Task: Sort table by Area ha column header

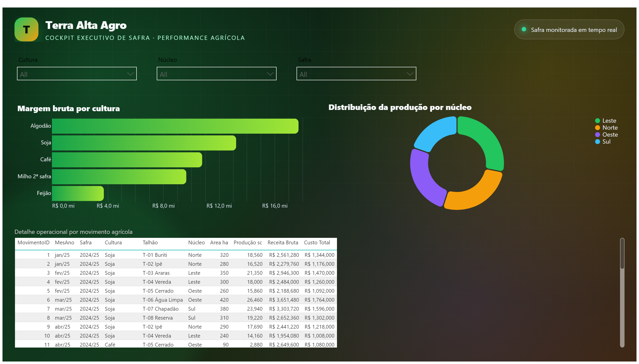Action: [x=219, y=243]
